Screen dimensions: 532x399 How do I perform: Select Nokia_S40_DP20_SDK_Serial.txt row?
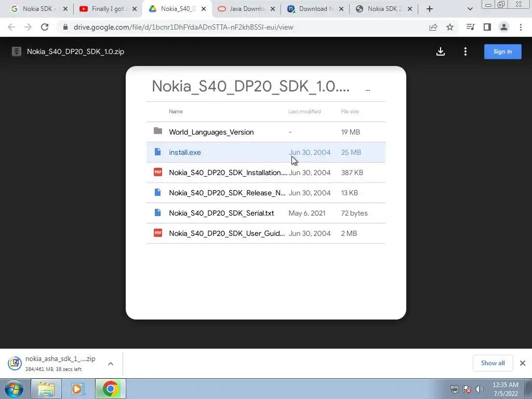tap(265, 213)
